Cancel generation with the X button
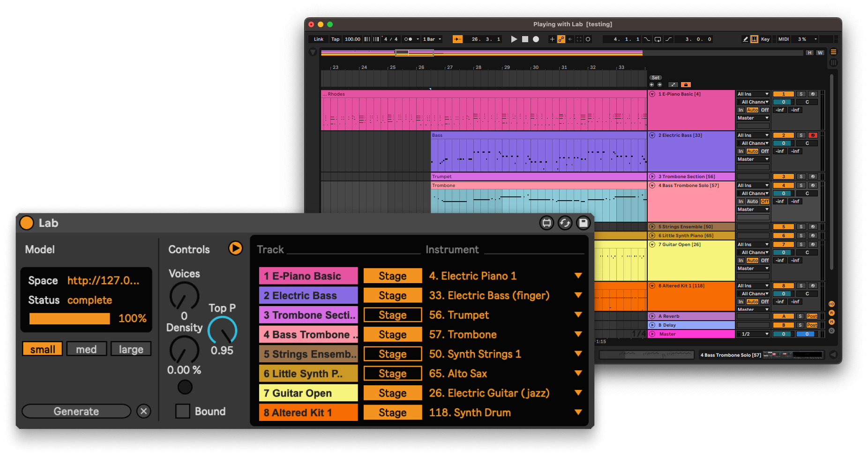868x457 pixels. point(144,412)
